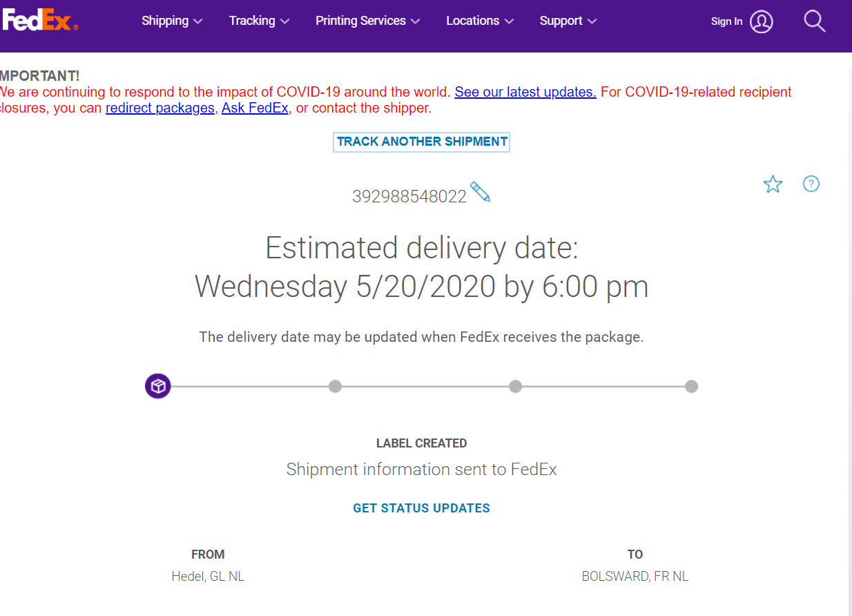Click the FedEx logo

(40, 21)
